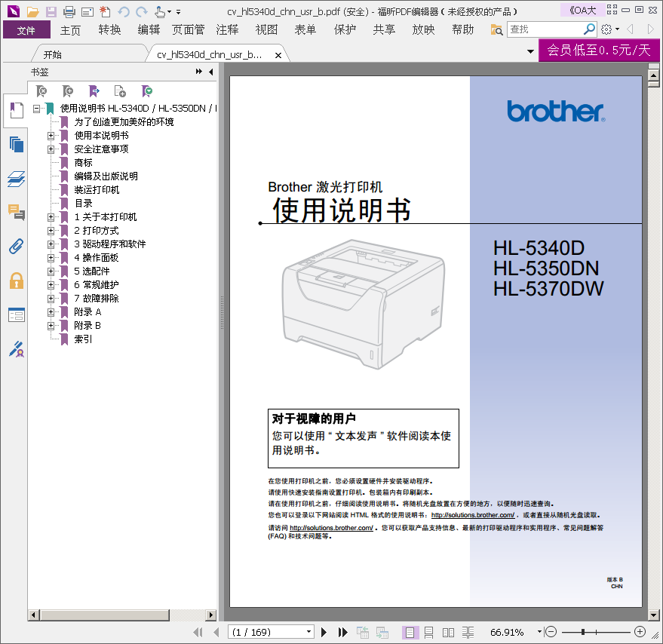Screen dimensions: 663x644
Task: Expand the 6 常规维护 bookmark
Action: [x=51, y=285]
